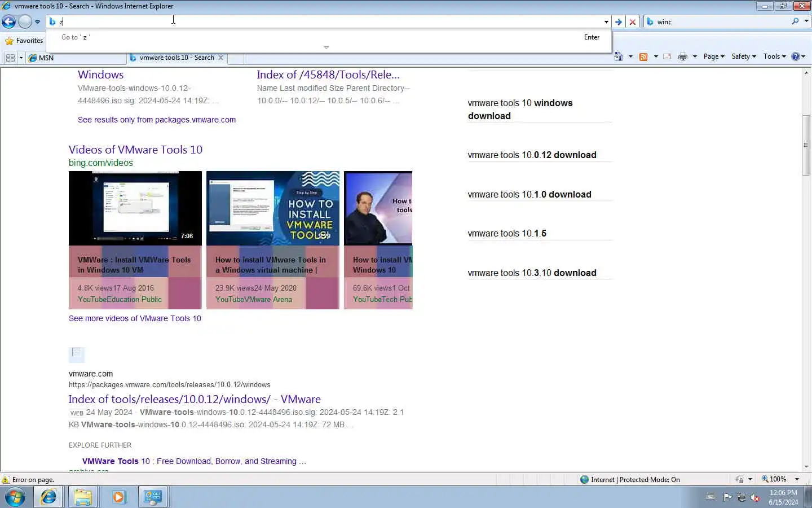
Task: Open the Tools menu
Action: pos(775,56)
